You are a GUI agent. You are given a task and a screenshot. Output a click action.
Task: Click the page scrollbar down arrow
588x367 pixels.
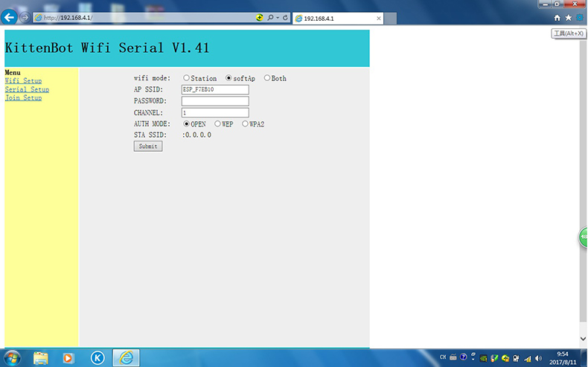[583, 339]
